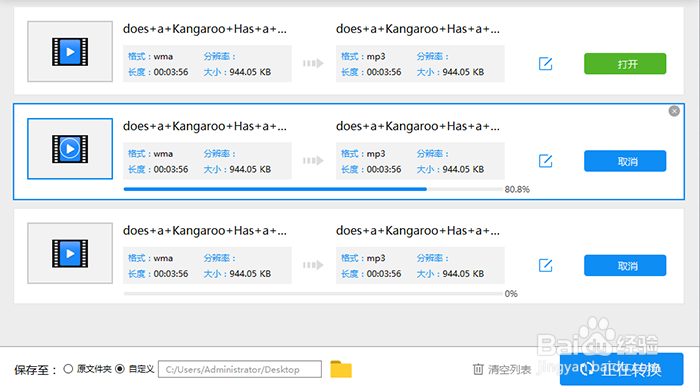Cancel the queued conversion at 0% progress
700x392 pixels.
click(x=625, y=265)
